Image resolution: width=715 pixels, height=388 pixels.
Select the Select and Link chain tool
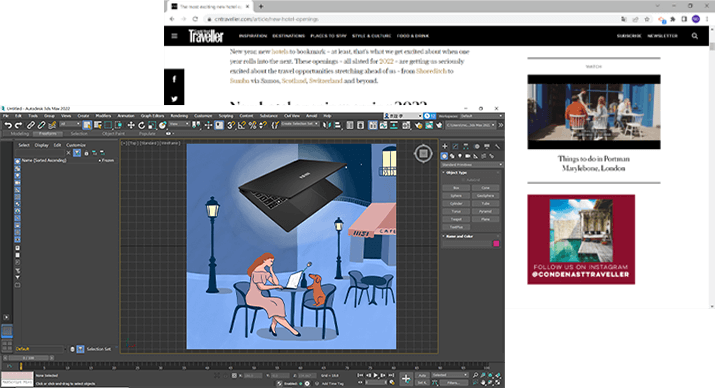31,125
